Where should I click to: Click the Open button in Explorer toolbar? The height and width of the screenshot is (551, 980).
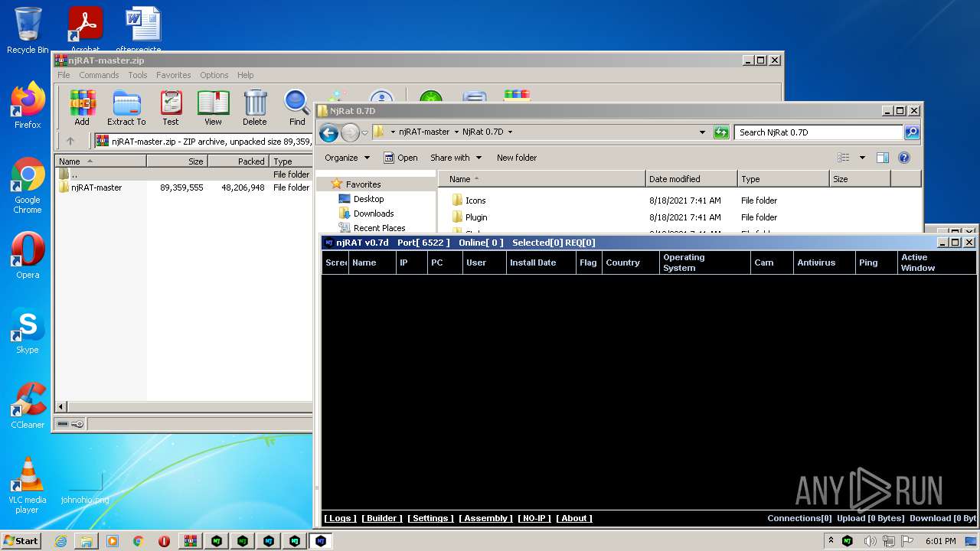coord(400,158)
